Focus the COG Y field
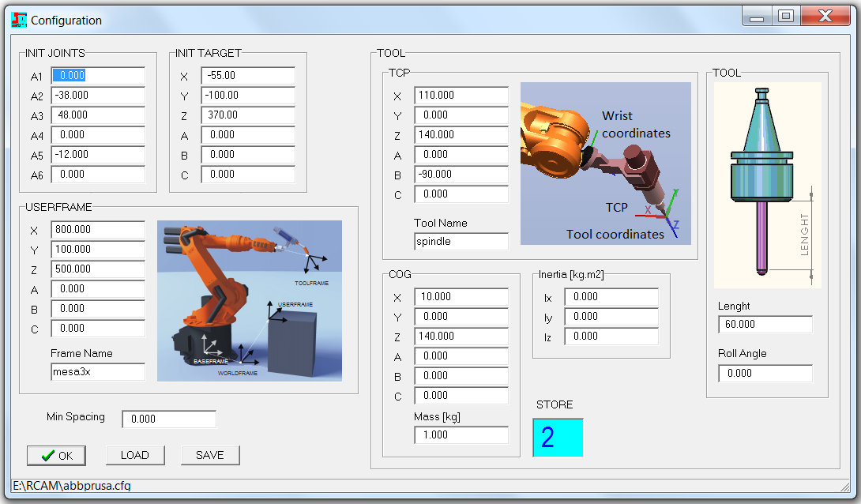861x504 pixels. click(x=461, y=317)
